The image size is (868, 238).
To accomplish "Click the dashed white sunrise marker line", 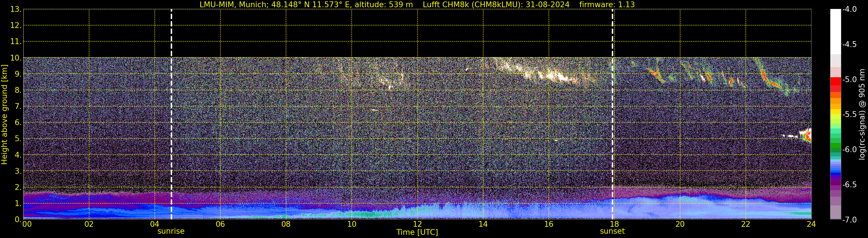I will [171, 114].
